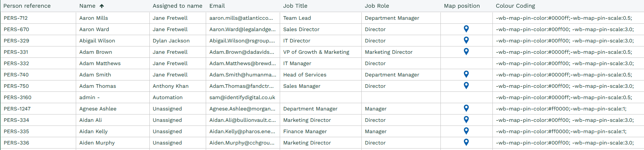Open the map pin for Adam Brown
644x150 pixels.
(x=466, y=52)
